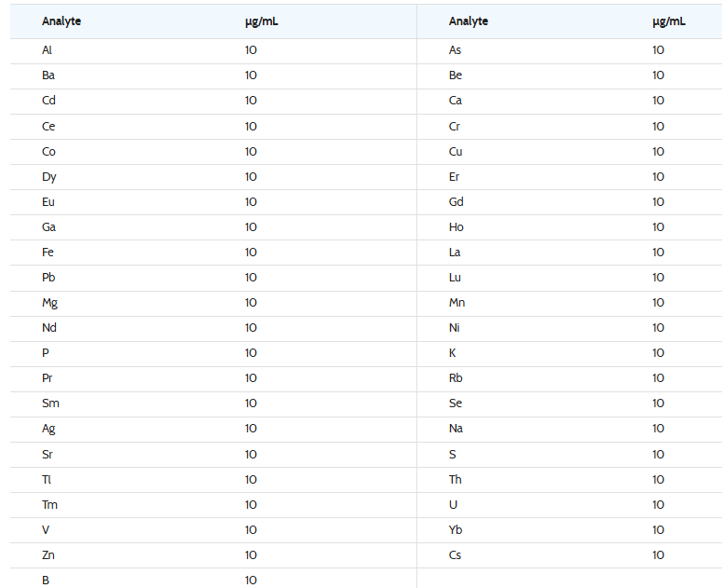The image size is (722, 588).
Task: Select the Zn analyte row label
Action: coord(48,555)
